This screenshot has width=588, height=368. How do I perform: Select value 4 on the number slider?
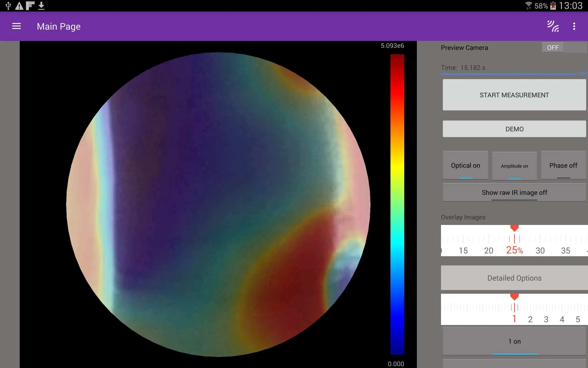(x=562, y=319)
